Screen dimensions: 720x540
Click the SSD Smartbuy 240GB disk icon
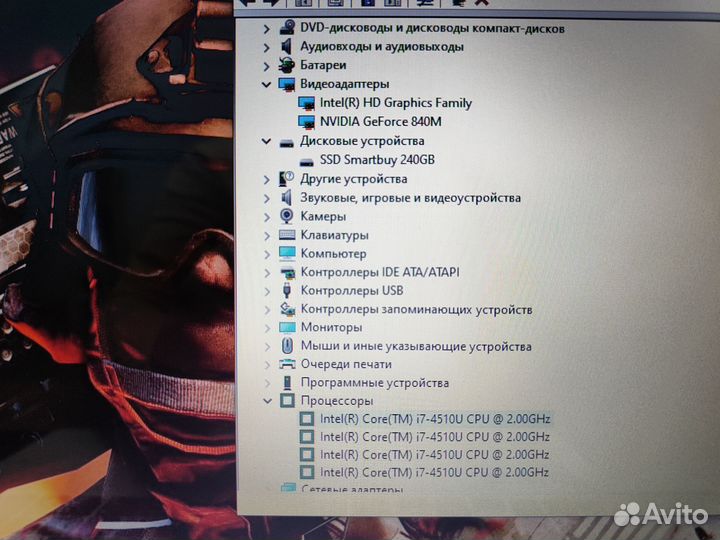coord(306,162)
